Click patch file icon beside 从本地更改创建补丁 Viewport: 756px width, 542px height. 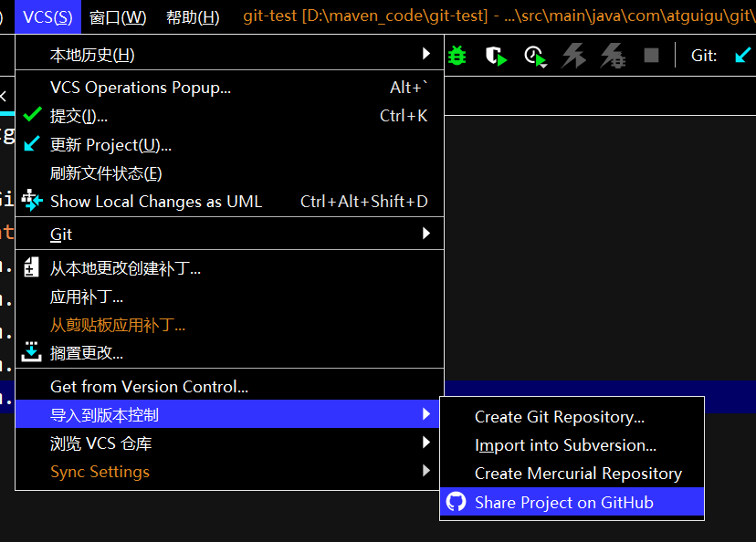coord(31,267)
